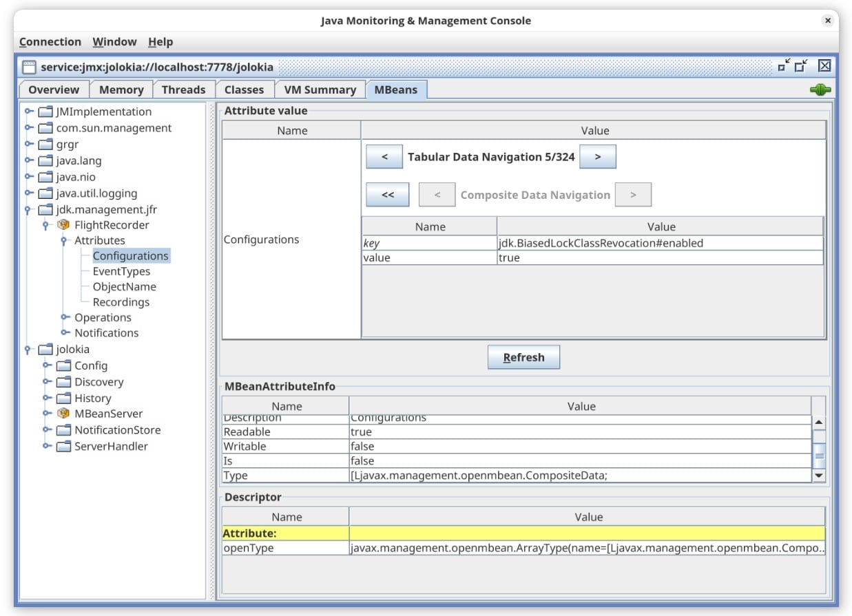Click the jdk.management.jfr folder icon

45,210
